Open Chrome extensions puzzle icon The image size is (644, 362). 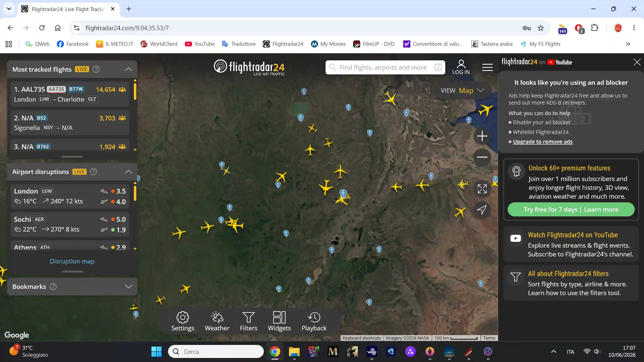coord(594,28)
